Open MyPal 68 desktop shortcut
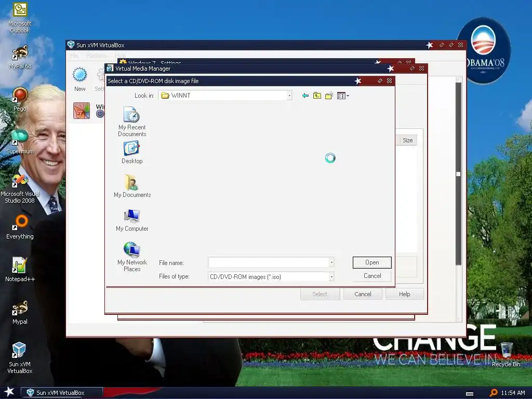The height and width of the screenshot is (399, 532). (x=20, y=57)
